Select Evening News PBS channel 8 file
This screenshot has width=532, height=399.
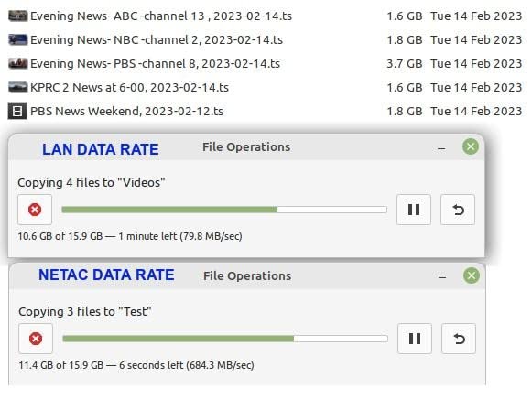265,63
